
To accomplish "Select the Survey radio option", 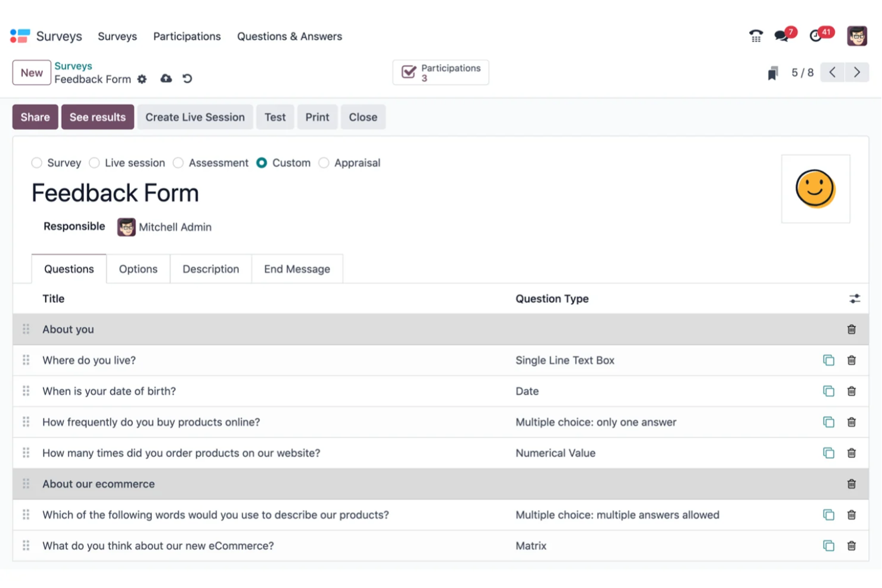I will pos(37,163).
